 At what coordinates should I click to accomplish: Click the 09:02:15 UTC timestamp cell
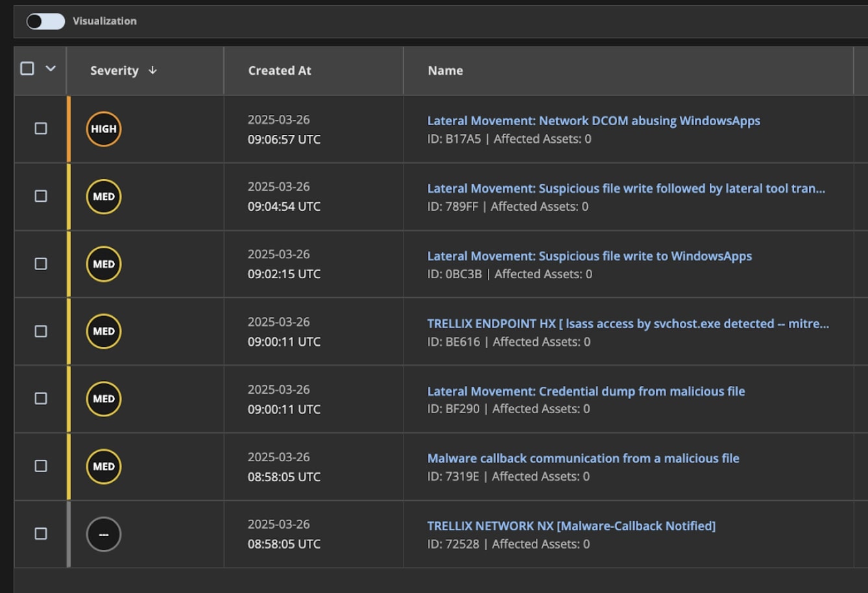(x=284, y=274)
